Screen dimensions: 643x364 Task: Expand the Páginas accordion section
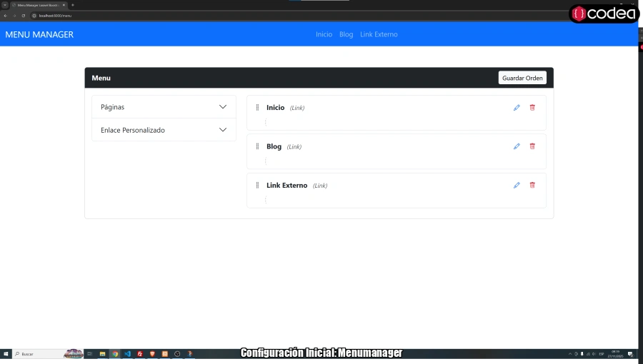coord(164,107)
